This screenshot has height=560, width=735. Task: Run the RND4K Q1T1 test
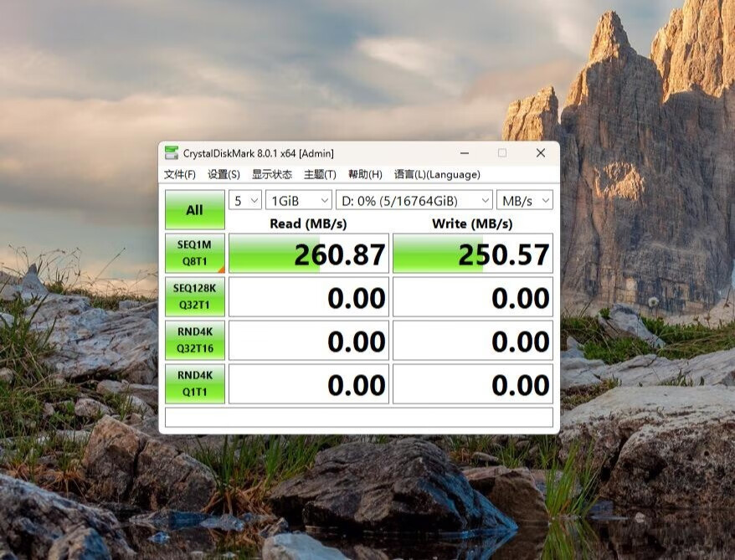[x=194, y=384]
